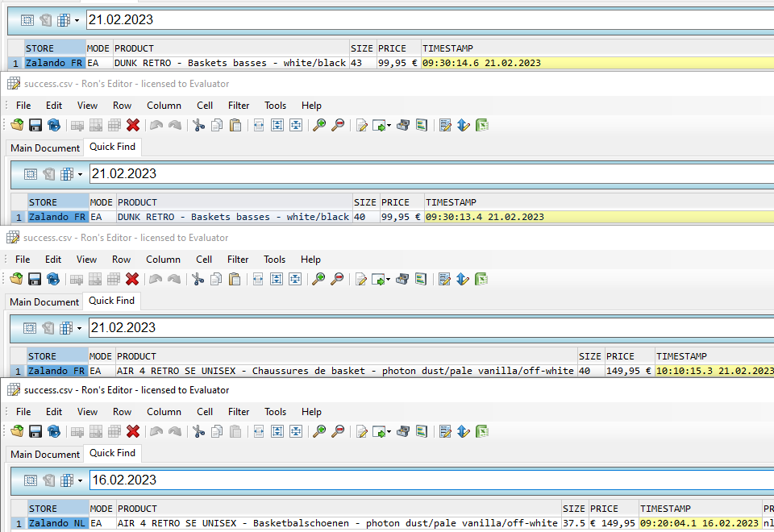Export dropdown arrow in the 16.02.2023 window

[389, 431]
